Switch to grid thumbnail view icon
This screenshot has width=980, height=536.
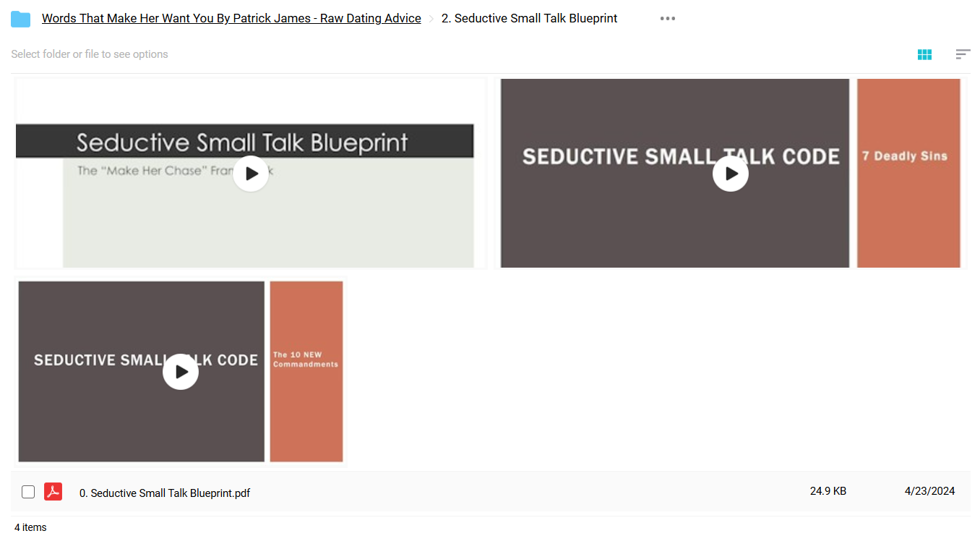pyautogui.click(x=924, y=54)
